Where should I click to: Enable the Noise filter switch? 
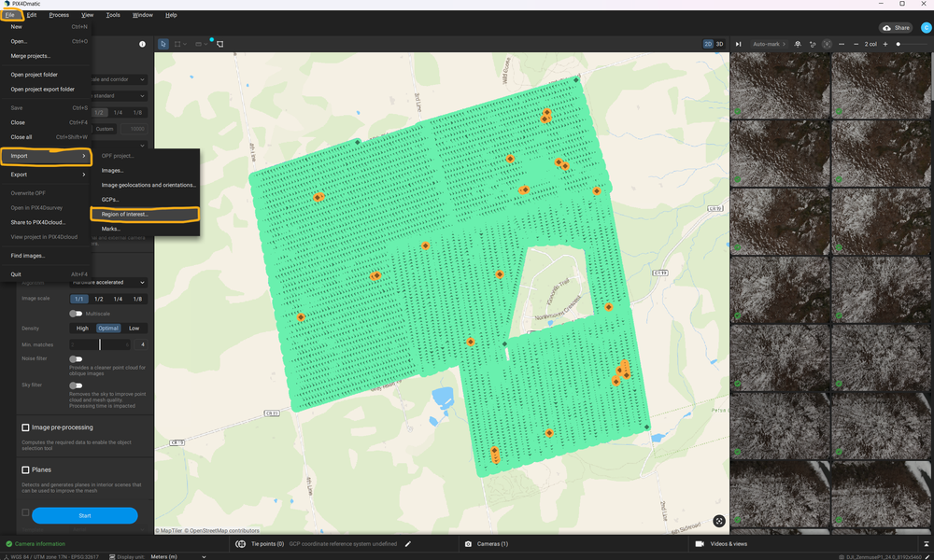(x=76, y=358)
